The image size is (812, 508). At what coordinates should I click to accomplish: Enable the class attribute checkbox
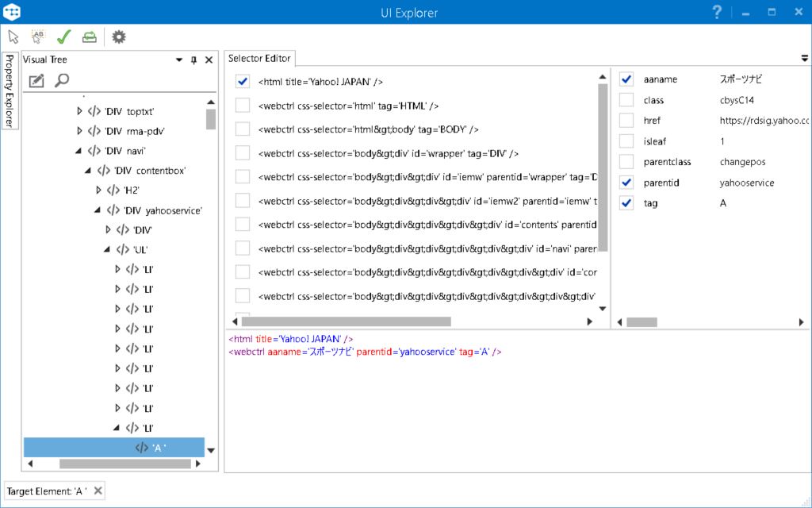point(626,99)
